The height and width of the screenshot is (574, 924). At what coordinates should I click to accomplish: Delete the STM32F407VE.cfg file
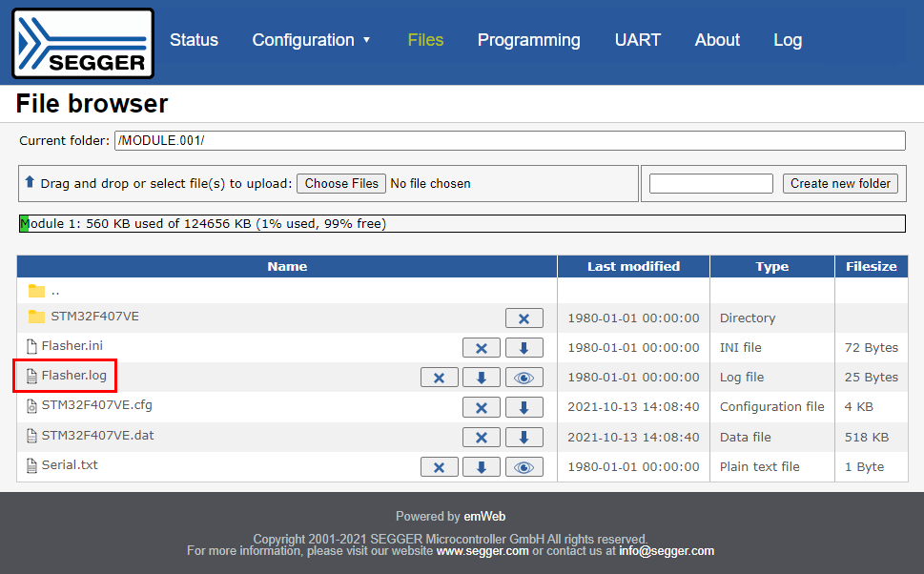(481, 407)
